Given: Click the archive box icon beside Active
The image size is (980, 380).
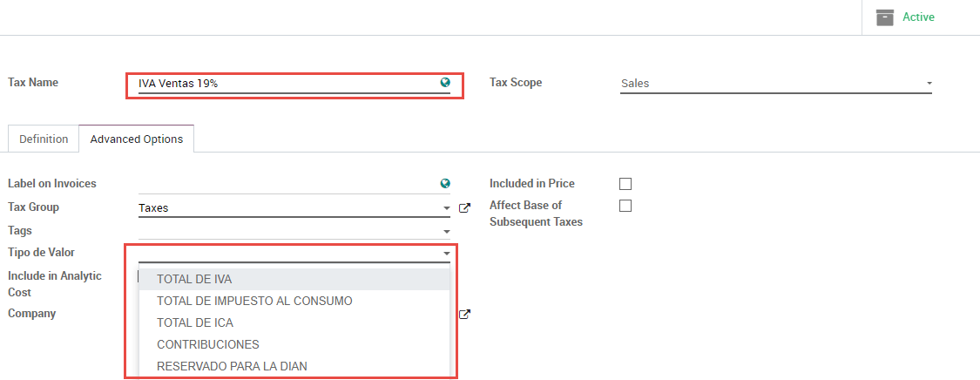Looking at the screenshot, I should [x=885, y=17].
